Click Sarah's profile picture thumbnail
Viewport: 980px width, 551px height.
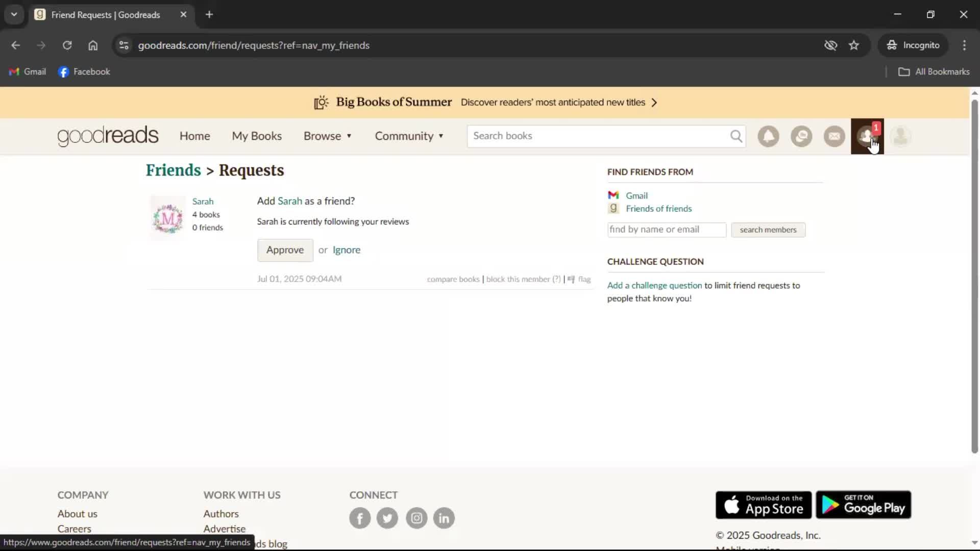(x=167, y=218)
